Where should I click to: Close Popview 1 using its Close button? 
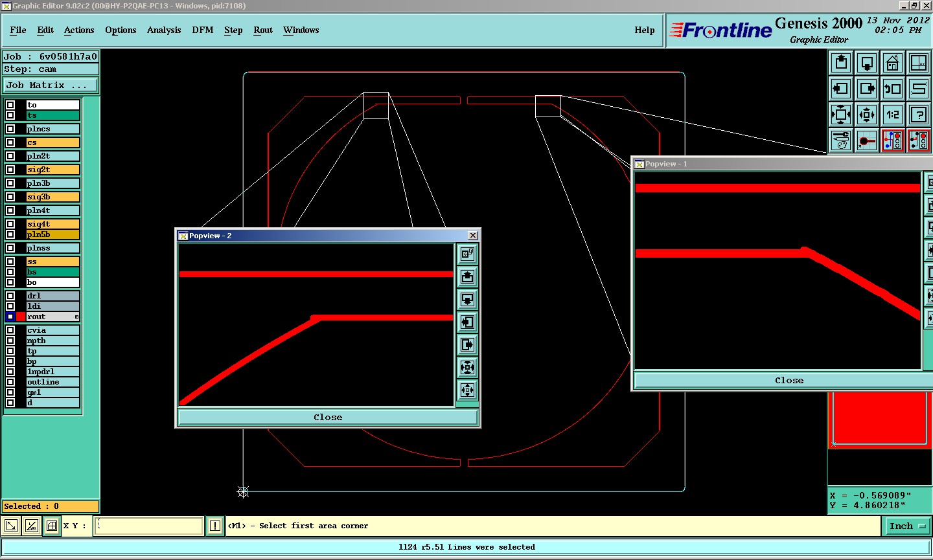789,381
